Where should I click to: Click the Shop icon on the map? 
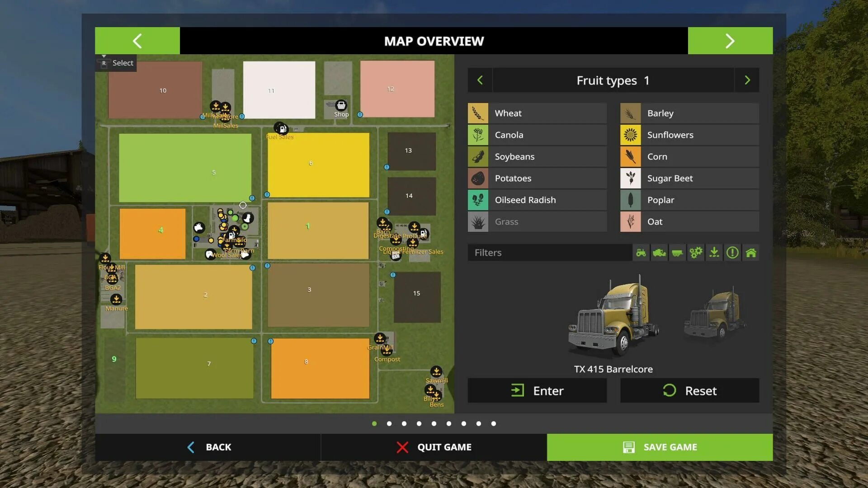pos(341,106)
